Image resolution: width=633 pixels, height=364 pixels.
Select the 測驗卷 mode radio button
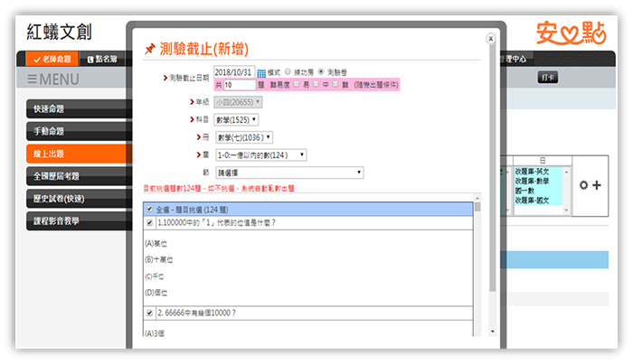321,71
